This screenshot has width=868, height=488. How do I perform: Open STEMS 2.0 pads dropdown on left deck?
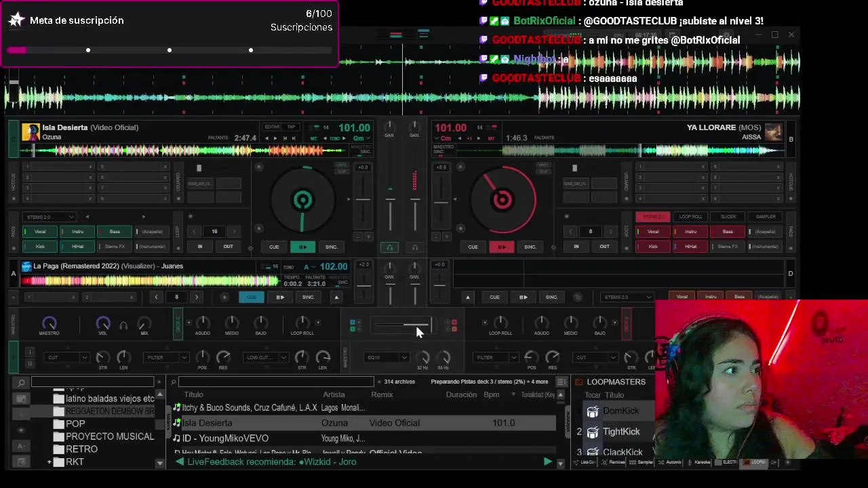pos(49,217)
